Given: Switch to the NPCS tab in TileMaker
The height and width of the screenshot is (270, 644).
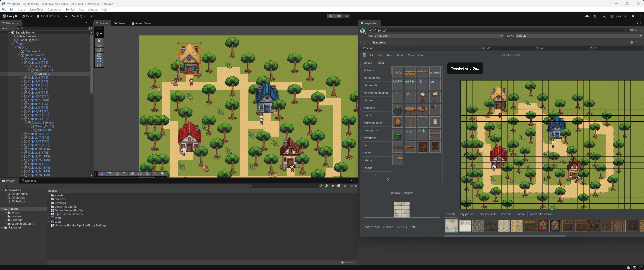Looking at the screenshot, I should [381, 63].
